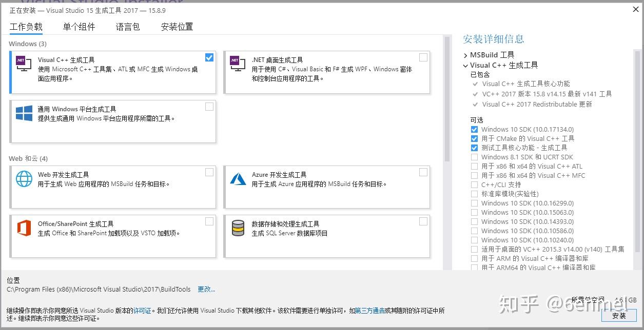Check the .NET 桌面生成工具 workload checkbox
The height and width of the screenshot is (330, 644).
click(423, 57)
